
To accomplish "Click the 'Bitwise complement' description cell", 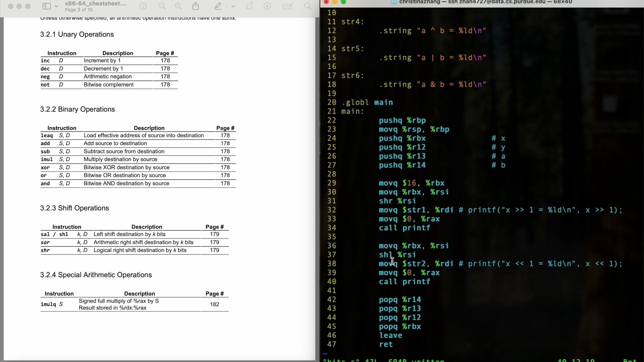I will click(109, 84).
